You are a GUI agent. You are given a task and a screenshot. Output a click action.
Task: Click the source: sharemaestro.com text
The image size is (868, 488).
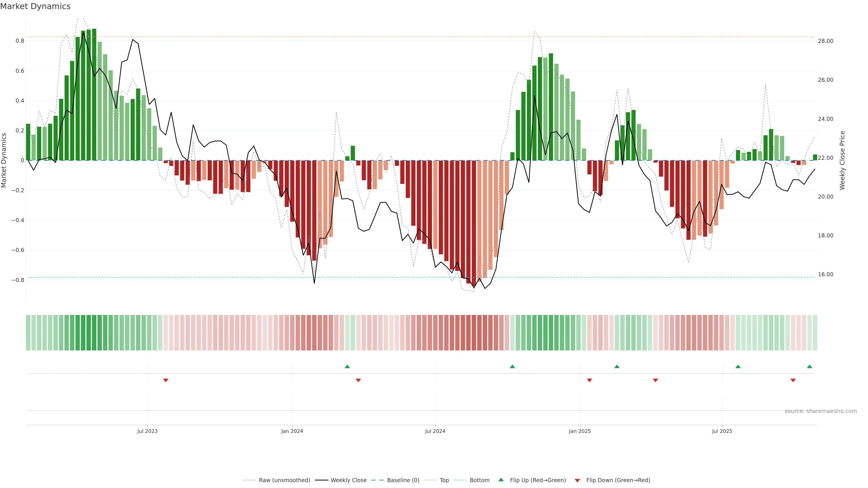pyautogui.click(x=821, y=411)
